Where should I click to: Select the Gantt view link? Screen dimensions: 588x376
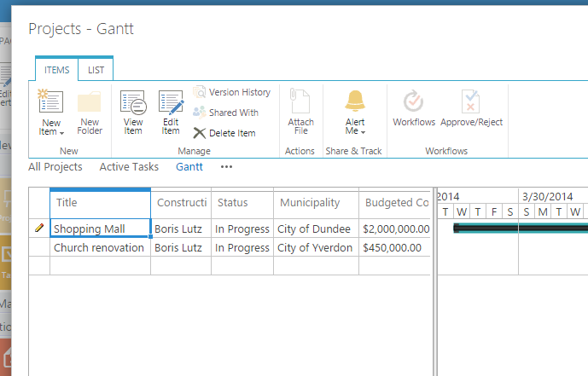point(189,166)
